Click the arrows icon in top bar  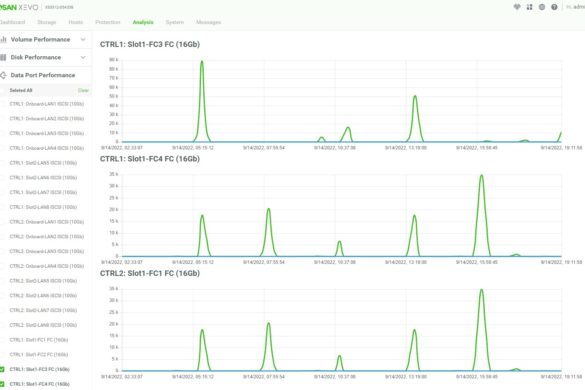tap(529, 7)
